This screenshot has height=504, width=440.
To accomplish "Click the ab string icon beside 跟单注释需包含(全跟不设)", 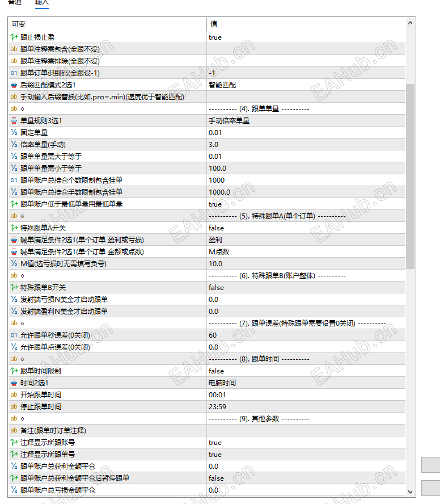I will tap(14, 49).
